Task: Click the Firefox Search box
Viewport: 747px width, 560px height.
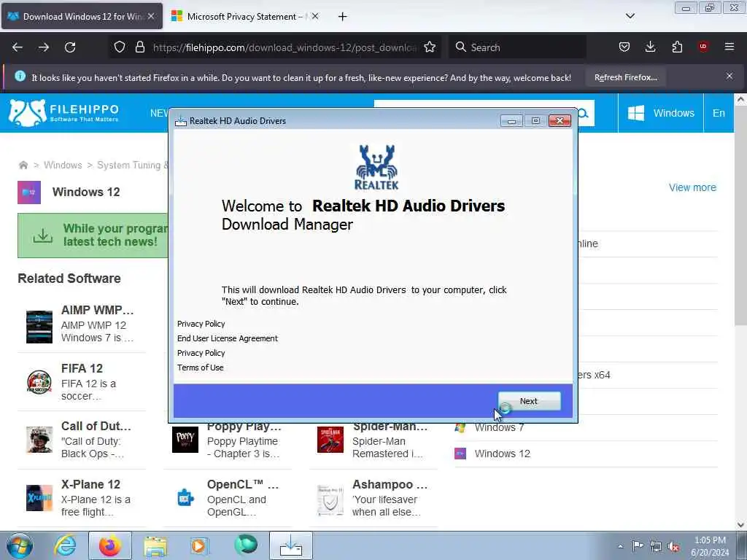Action: click(519, 47)
